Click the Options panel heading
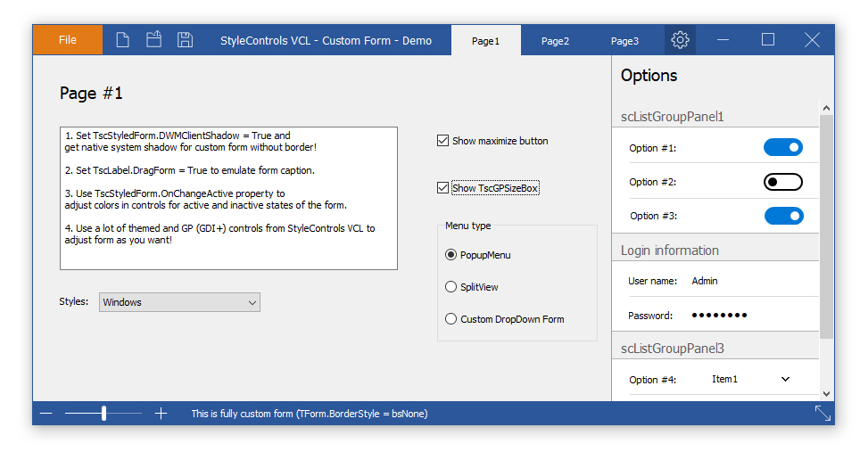The width and height of the screenshot is (868, 460). 649,75
